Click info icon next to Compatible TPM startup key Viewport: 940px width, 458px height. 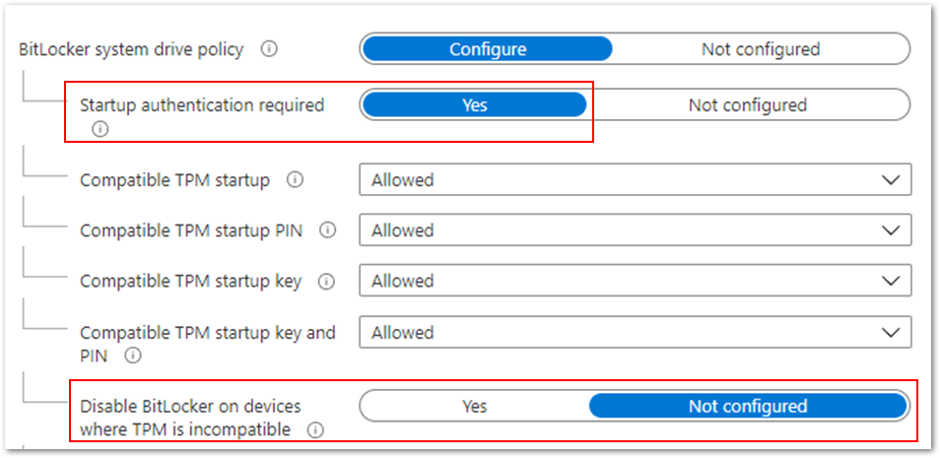[x=325, y=281]
